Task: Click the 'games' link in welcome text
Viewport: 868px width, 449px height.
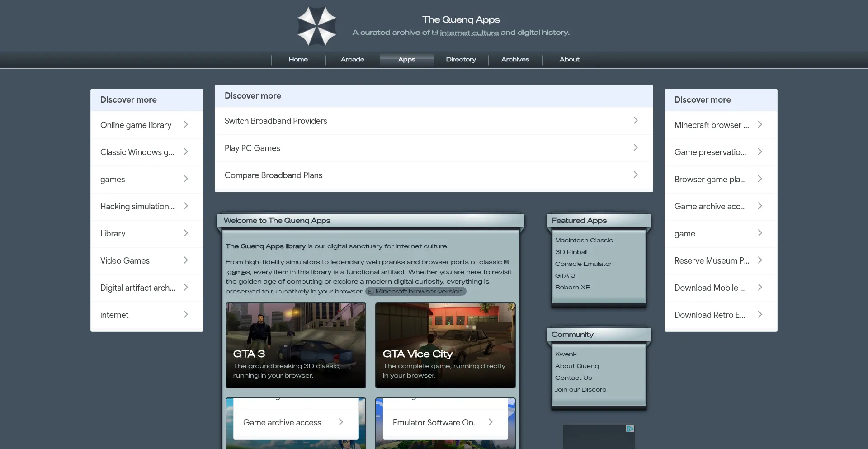Action: pyautogui.click(x=238, y=272)
